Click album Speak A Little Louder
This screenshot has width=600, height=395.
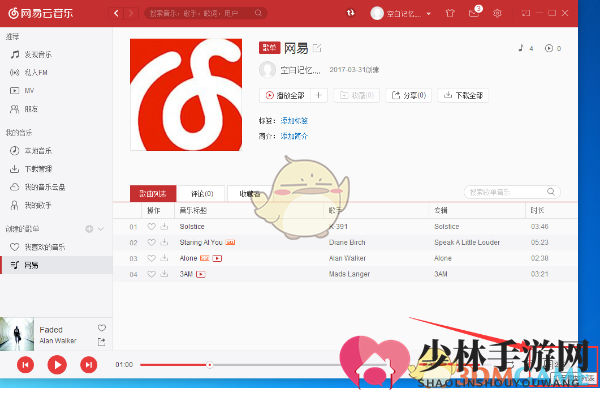[x=467, y=242]
